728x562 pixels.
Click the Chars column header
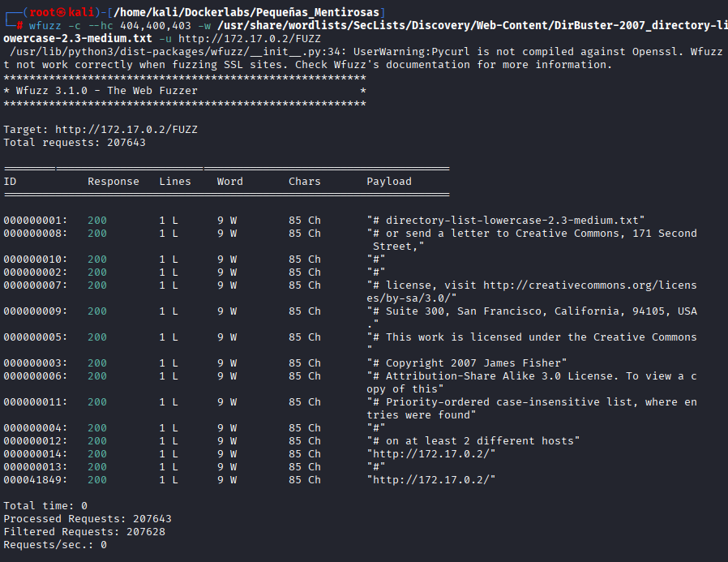click(x=305, y=182)
